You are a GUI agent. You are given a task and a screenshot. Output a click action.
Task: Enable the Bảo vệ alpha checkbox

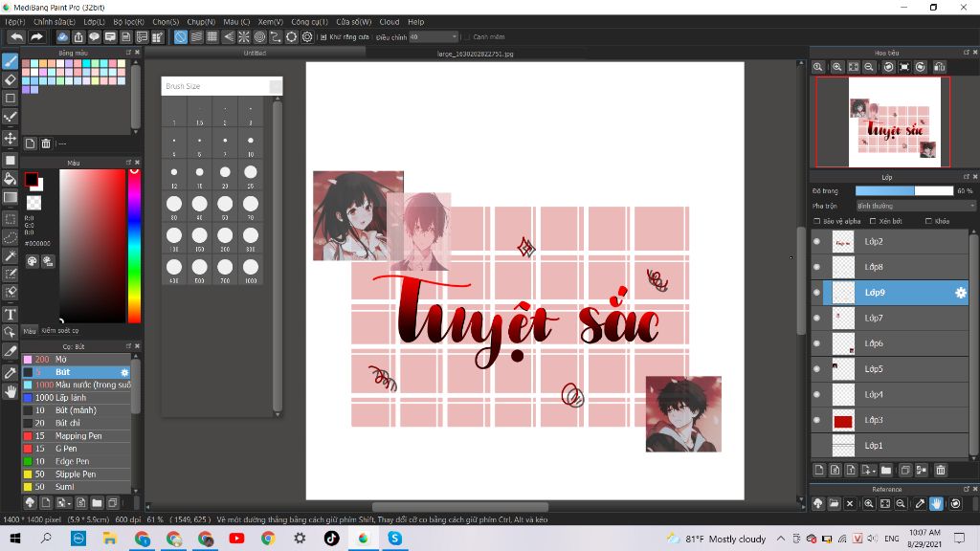coord(817,221)
